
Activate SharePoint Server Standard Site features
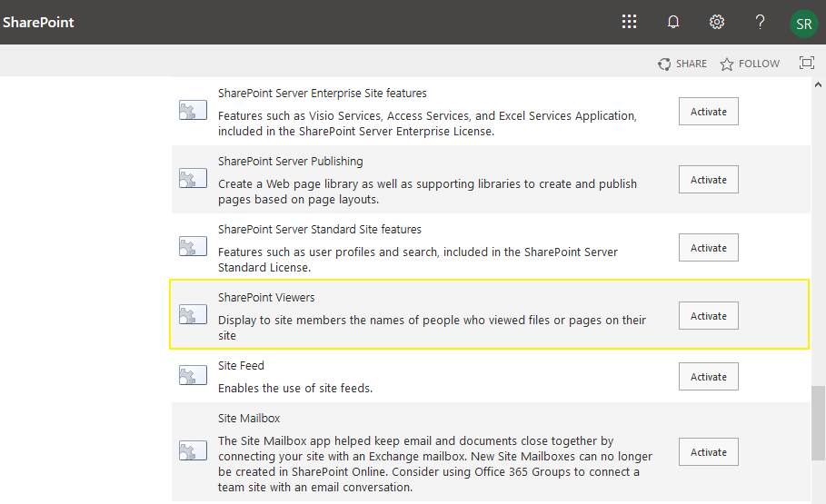click(x=708, y=248)
